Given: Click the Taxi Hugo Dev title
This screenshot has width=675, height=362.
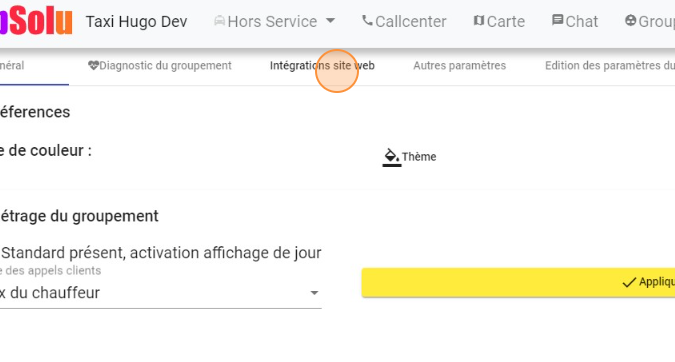Looking at the screenshot, I should (x=136, y=22).
